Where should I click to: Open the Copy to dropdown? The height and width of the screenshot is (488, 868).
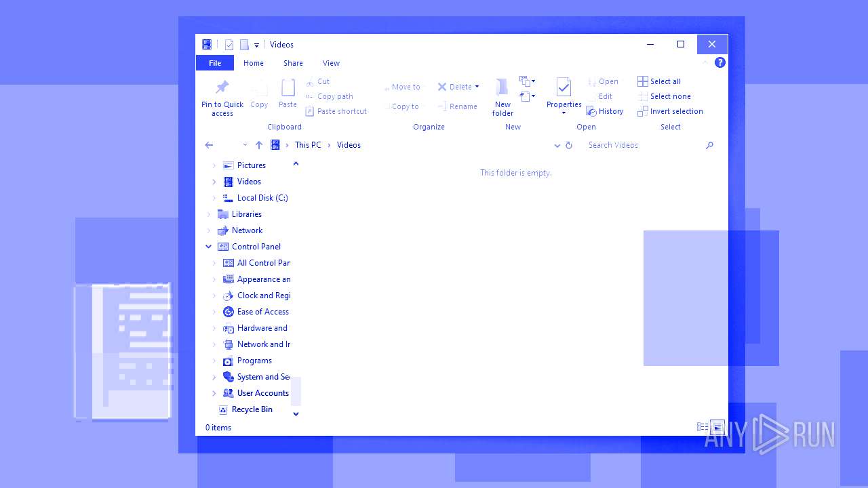point(401,106)
